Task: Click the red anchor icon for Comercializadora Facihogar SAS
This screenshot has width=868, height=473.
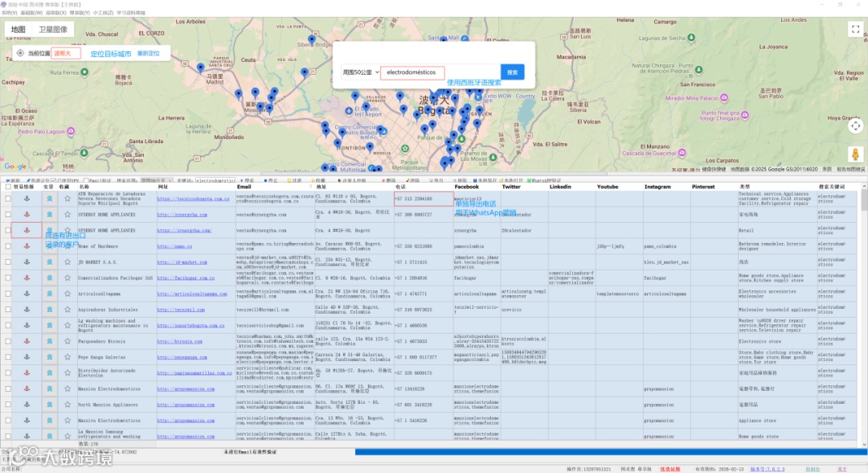Action: 27,278
